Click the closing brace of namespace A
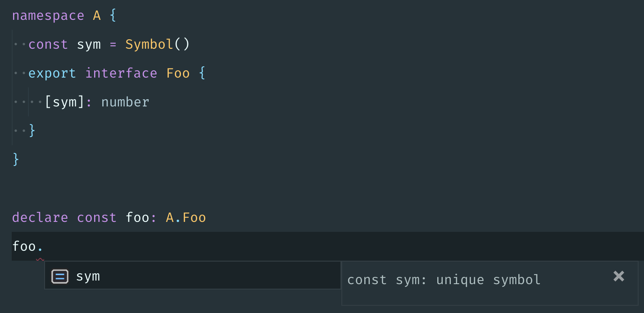644x313 pixels. tap(15, 159)
